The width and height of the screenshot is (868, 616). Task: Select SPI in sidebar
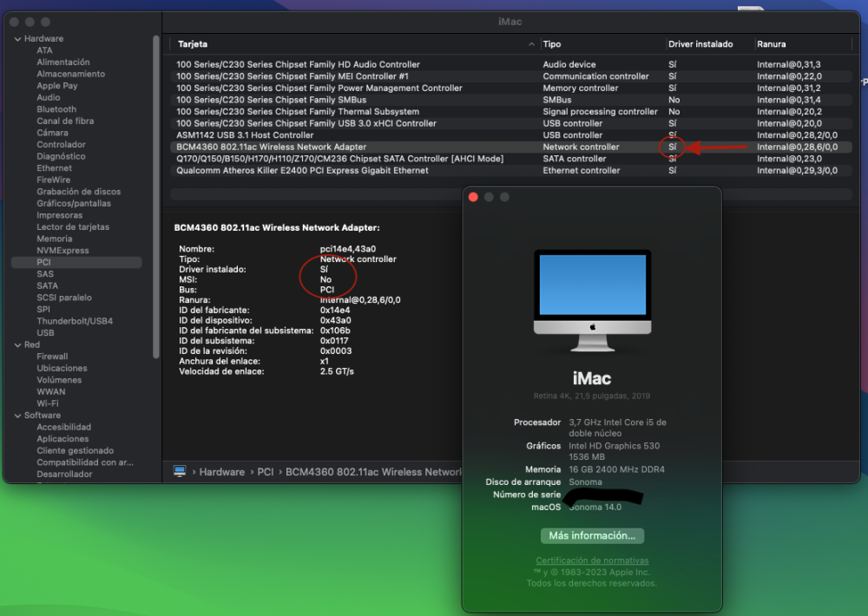point(43,310)
